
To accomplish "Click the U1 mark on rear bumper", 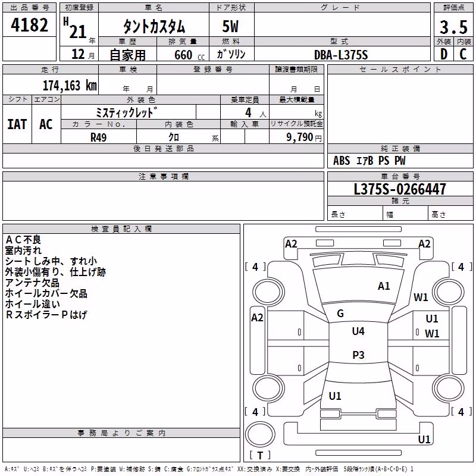I will coord(424,439).
